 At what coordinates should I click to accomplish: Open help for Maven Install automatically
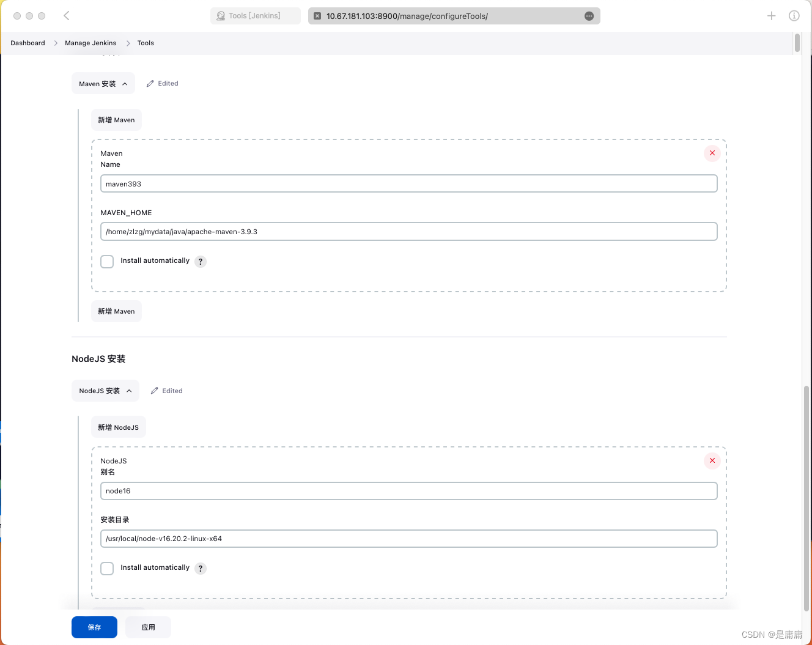point(201,262)
